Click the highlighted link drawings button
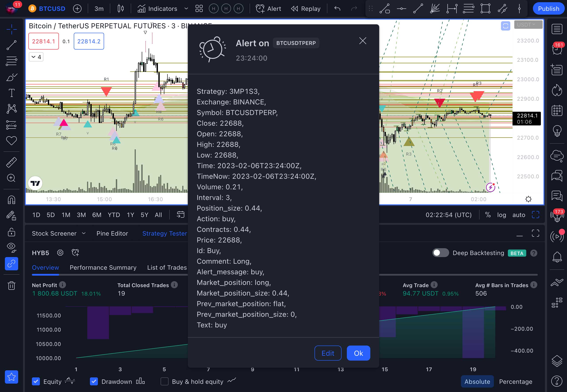The width and height of the screenshot is (567, 392). tap(12, 264)
